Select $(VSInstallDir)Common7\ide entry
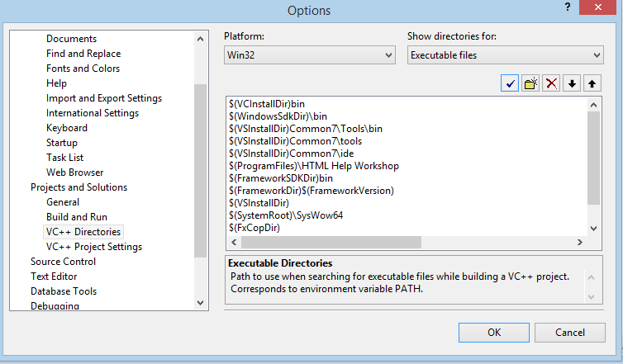The width and height of the screenshot is (623, 364). point(291,154)
